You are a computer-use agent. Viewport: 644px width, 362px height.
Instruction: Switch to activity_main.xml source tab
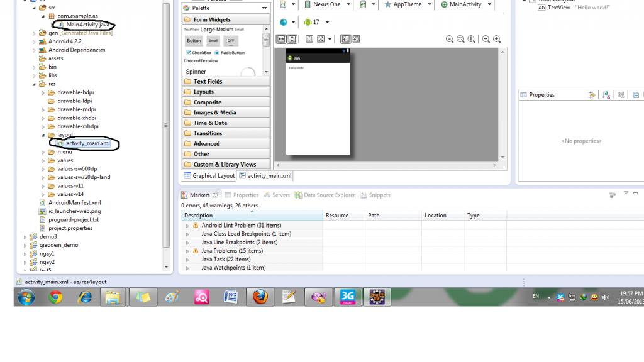(x=265, y=176)
